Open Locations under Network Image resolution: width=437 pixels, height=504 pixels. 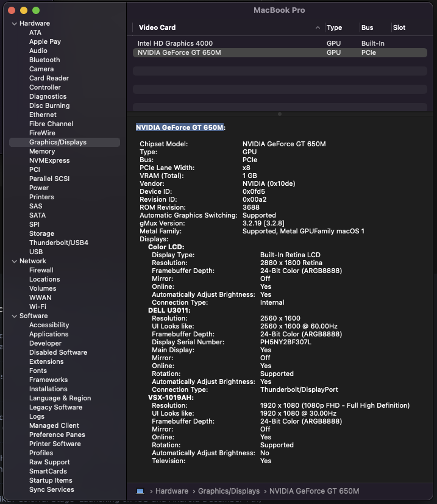pyautogui.click(x=44, y=279)
